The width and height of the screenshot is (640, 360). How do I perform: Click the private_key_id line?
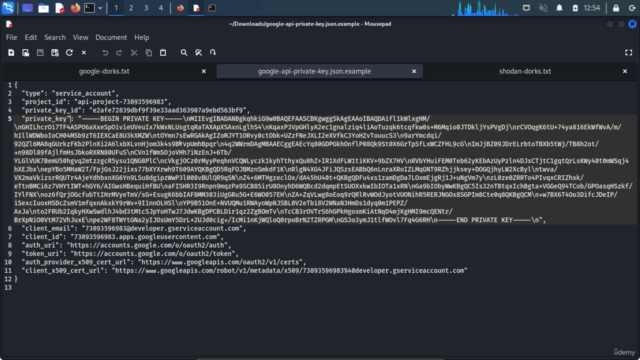coord(136,110)
